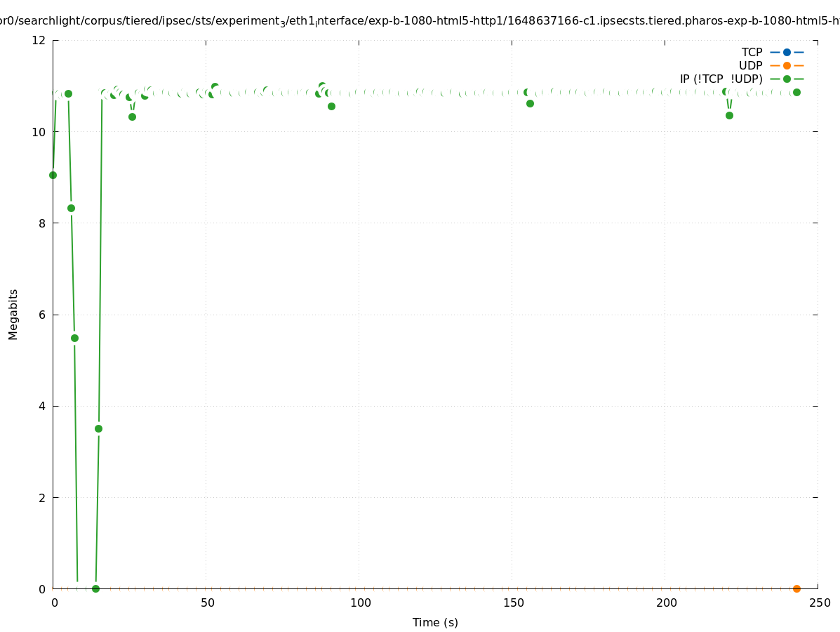Select the green dip point near 155 seconds

(x=530, y=103)
